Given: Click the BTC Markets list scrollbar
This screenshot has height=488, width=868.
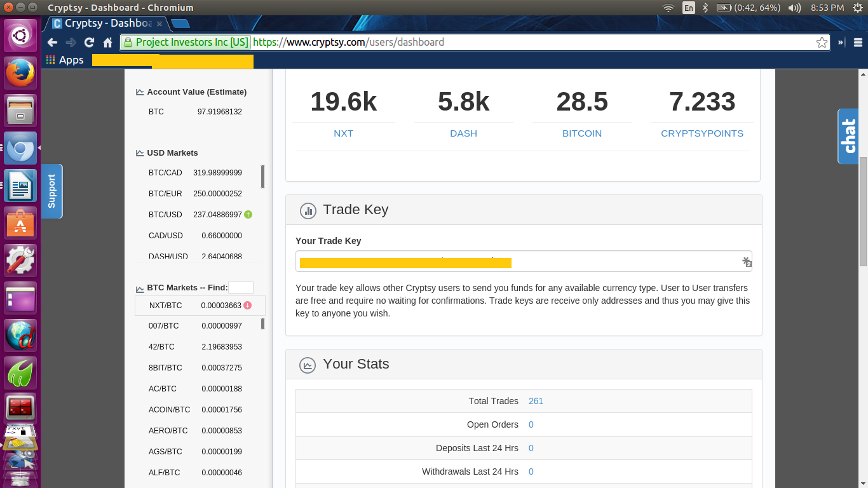Looking at the screenshot, I should [262, 324].
